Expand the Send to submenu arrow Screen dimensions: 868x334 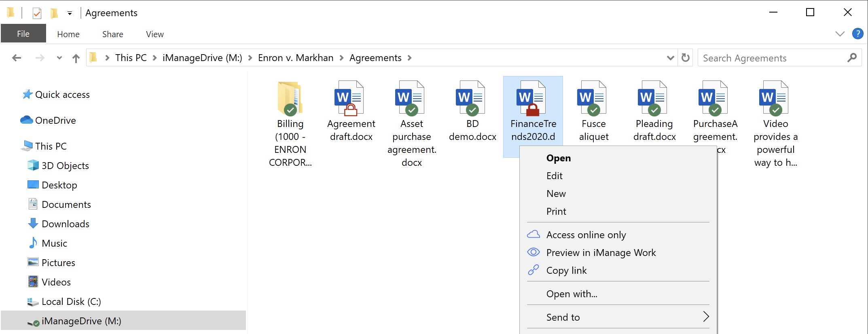[x=706, y=317]
